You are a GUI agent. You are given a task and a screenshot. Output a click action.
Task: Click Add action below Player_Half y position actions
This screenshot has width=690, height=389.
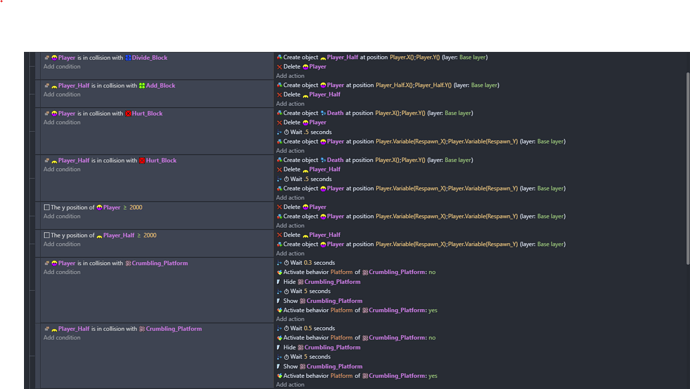(290, 253)
